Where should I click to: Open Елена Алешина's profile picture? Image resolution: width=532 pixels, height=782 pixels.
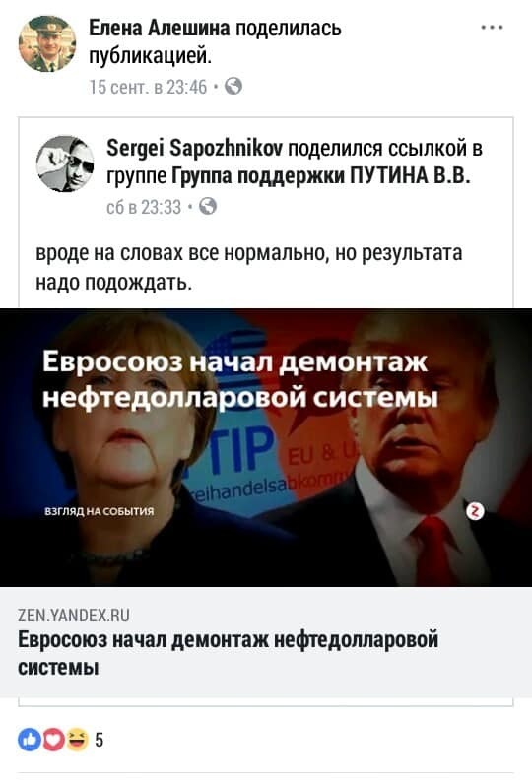pyautogui.click(x=47, y=43)
